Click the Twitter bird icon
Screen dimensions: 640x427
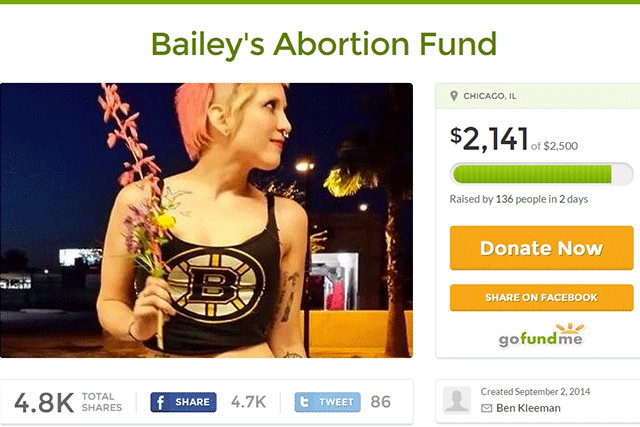point(304,402)
